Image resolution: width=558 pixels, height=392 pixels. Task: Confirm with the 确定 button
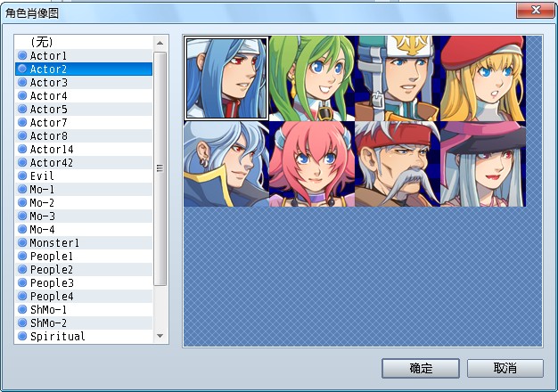[421, 368]
